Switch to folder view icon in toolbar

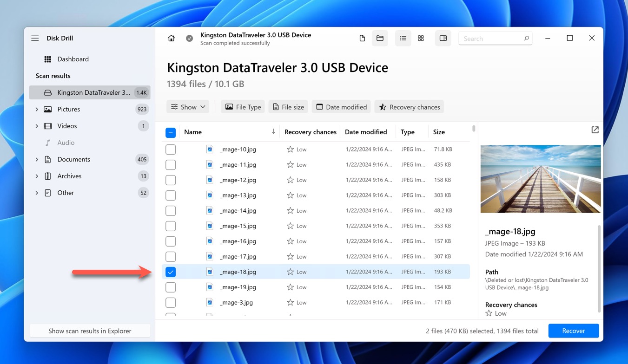380,39
